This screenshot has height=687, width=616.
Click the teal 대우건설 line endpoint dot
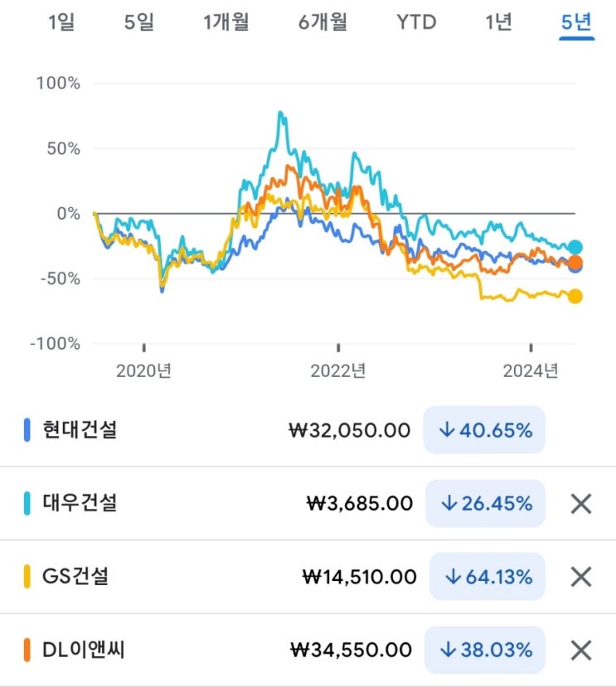pos(575,247)
